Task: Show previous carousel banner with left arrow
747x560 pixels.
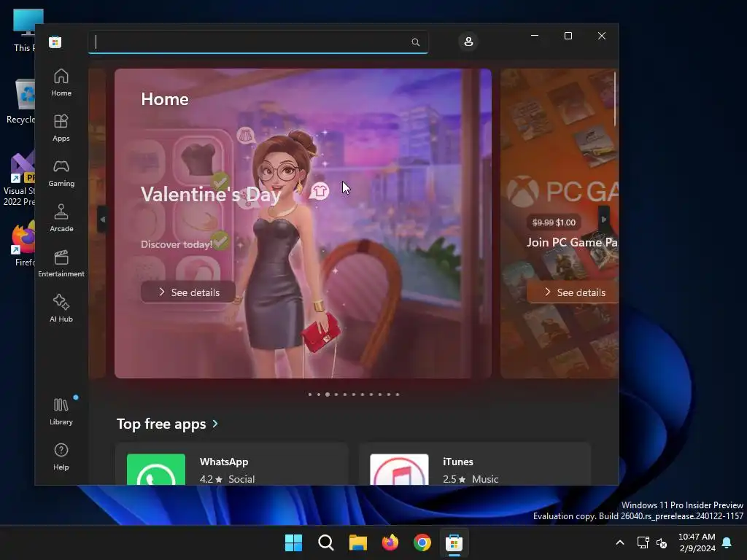Action: point(102,219)
